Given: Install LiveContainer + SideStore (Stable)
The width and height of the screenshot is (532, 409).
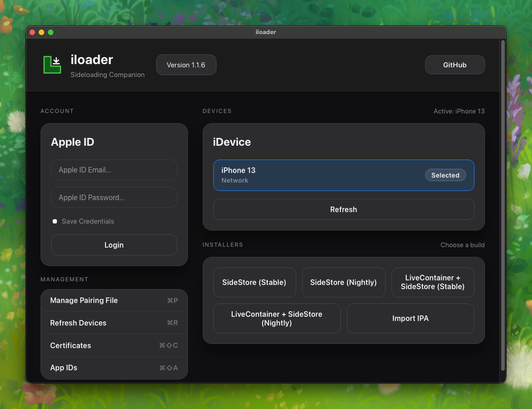Looking at the screenshot, I should coord(433,282).
